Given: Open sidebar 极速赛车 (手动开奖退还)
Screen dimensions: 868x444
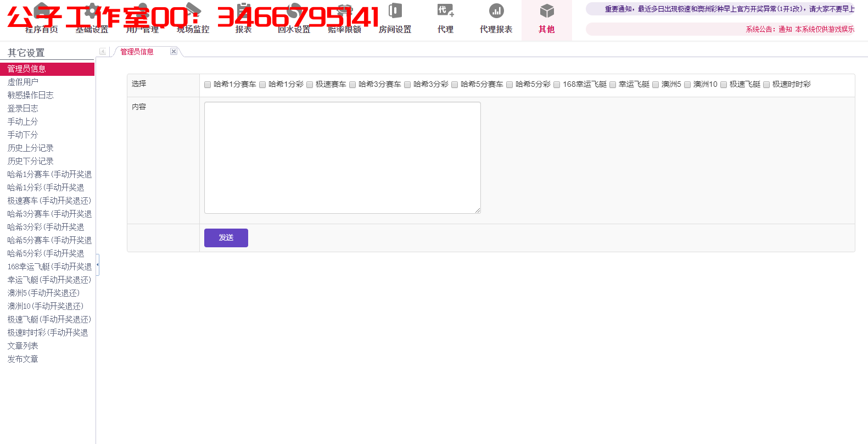Looking at the screenshot, I should point(49,201).
